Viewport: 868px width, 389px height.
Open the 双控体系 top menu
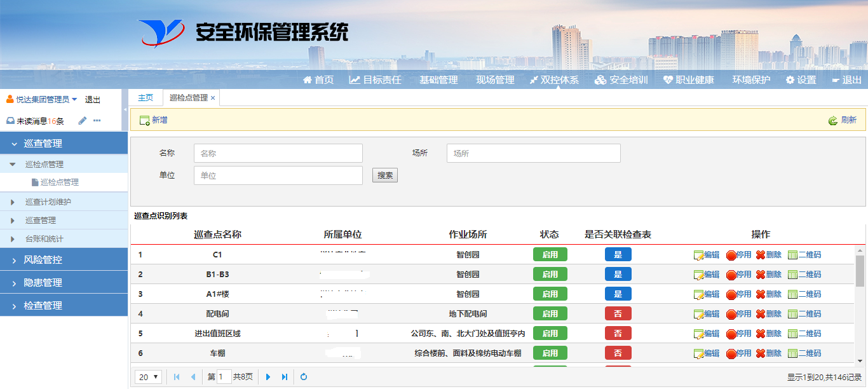(x=554, y=80)
